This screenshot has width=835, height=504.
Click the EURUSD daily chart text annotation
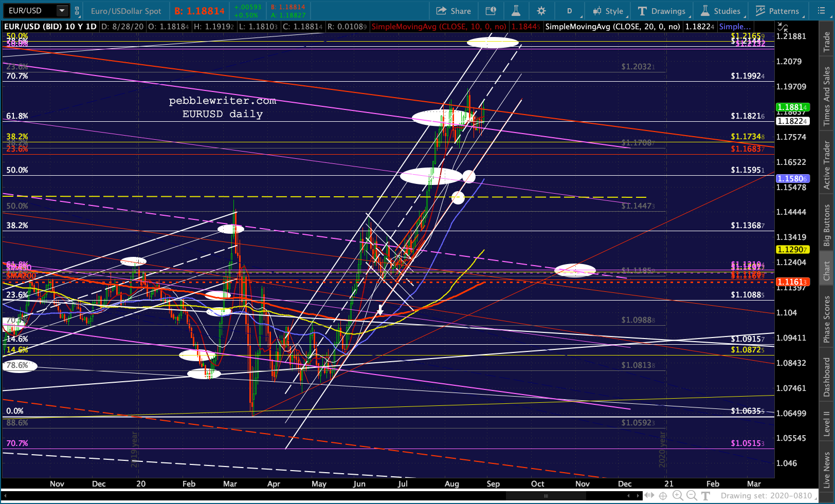click(223, 114)
